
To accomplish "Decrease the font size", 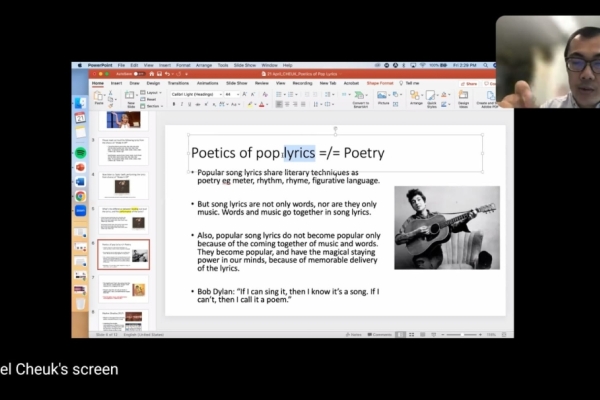I will (x=253, y=94).
